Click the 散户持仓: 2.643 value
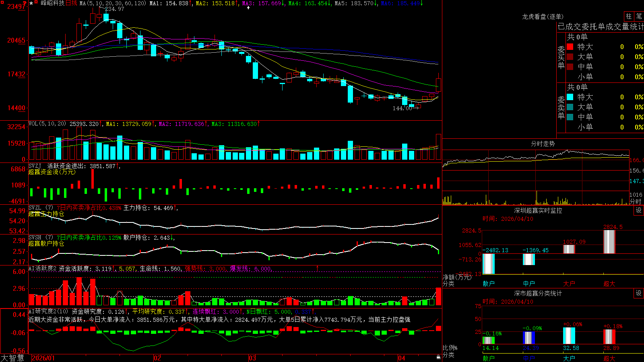 pyautogui.click(x=147, y=238)
